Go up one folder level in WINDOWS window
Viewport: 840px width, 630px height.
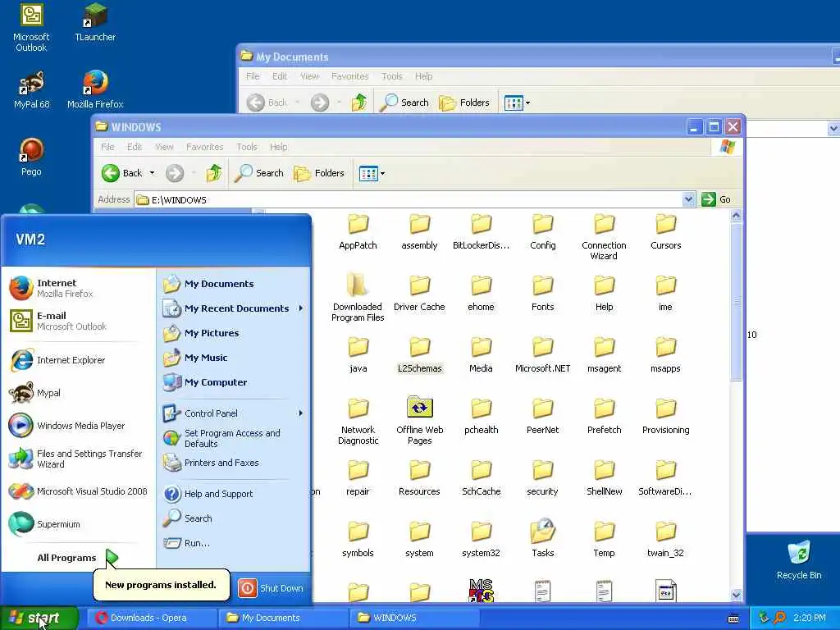[214, 173]
